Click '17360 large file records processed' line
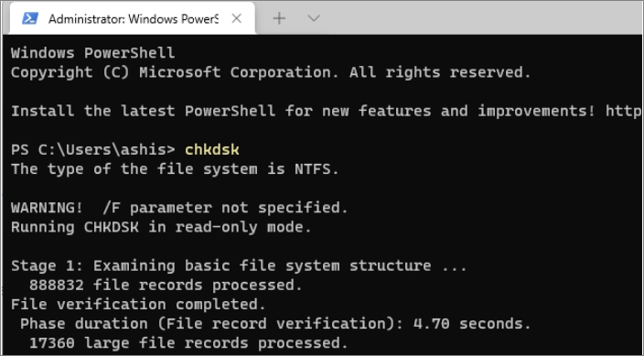This screenshot has width=644, height=356. (x=188, y=343)
